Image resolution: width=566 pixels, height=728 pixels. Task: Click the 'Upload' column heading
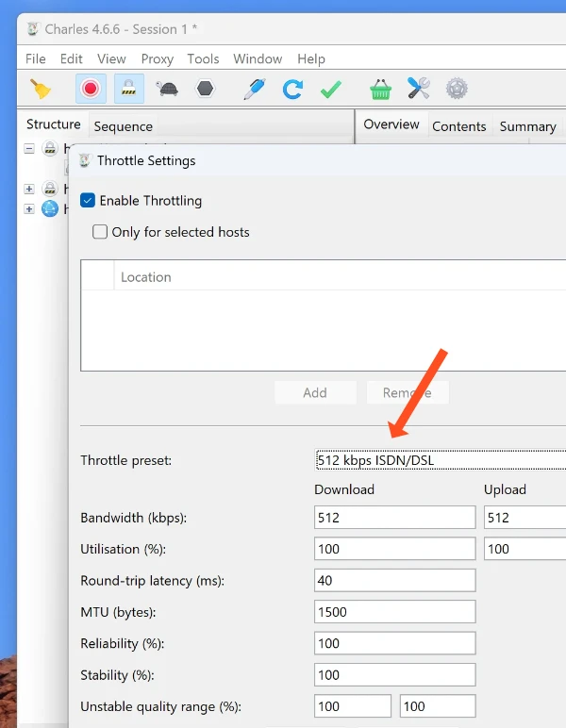(x=505, y=490)
